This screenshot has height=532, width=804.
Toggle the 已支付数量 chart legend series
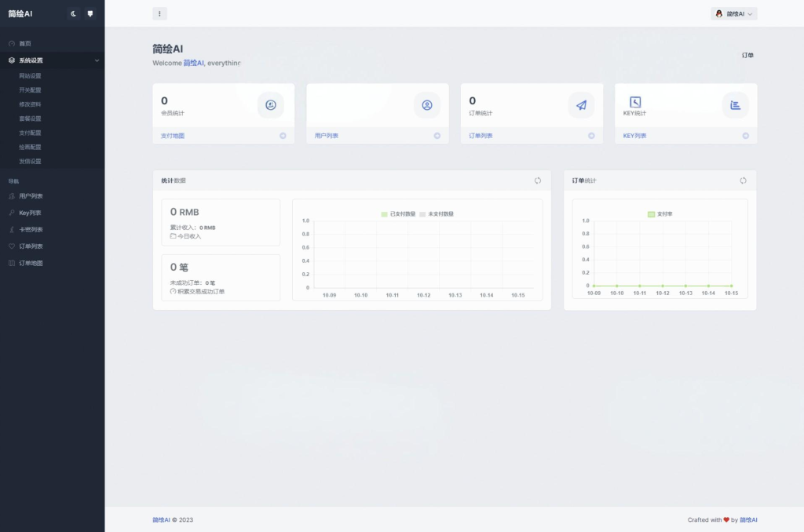pyautogui.click(x=398, y=213)
